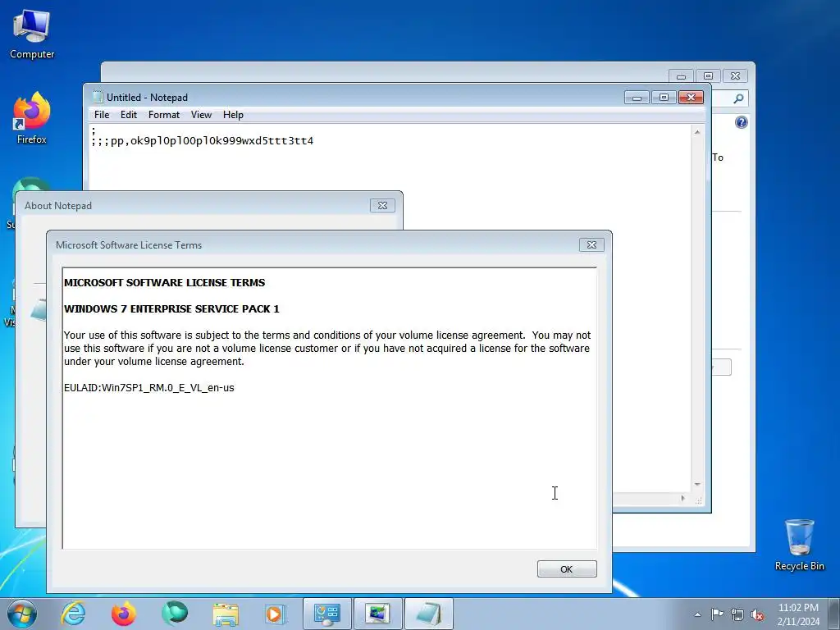
Task: Open Windows Media Player on the taskbar
Action: tap(276, 614)
